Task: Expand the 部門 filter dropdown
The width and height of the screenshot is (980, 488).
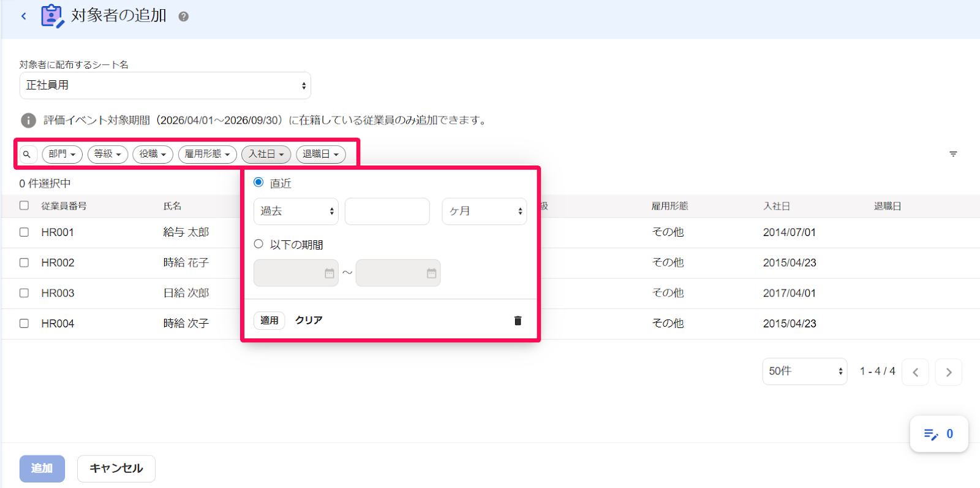Action: [62, 154]
